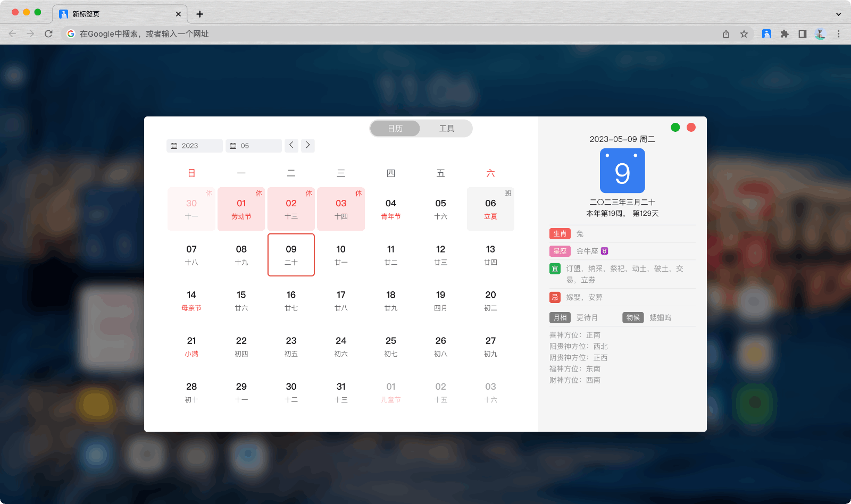Click the Taurus zodiac symbol next to 金牛座
The image size is (851, 504).
[604, 251]
